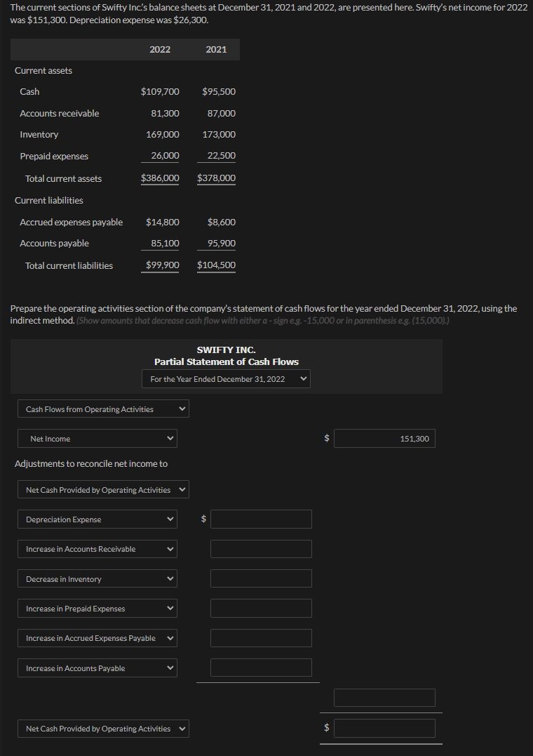Click total current assets $378,000
The image size is (533, 756).
217,178
